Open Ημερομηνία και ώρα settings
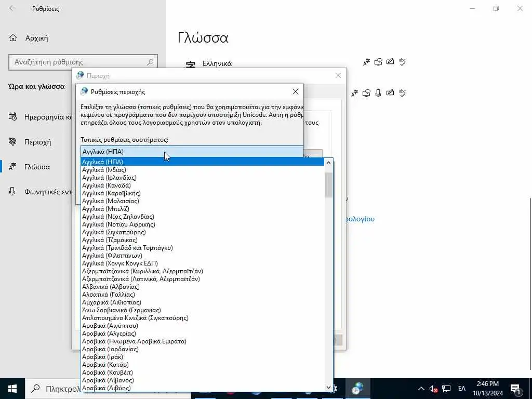Viewport: 532px width, 399px height. tap(41, 117)
